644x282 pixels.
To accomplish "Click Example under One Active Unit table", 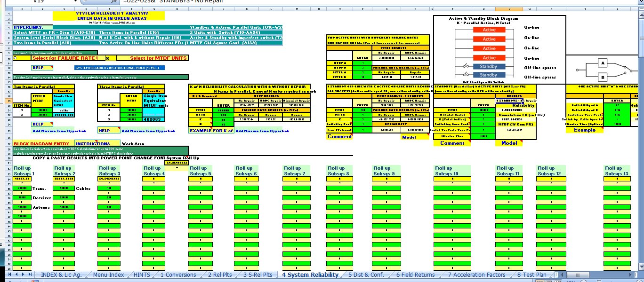I will pos(584,130).
